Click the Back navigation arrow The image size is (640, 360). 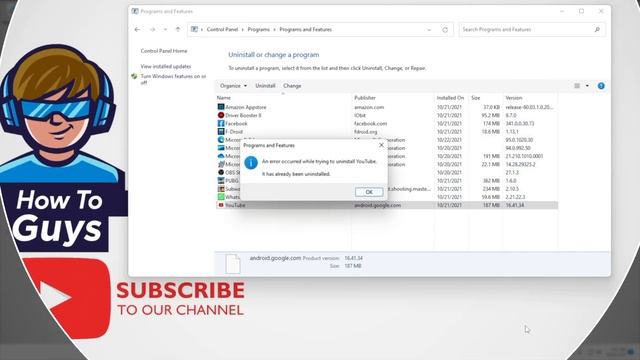[137, 29]
